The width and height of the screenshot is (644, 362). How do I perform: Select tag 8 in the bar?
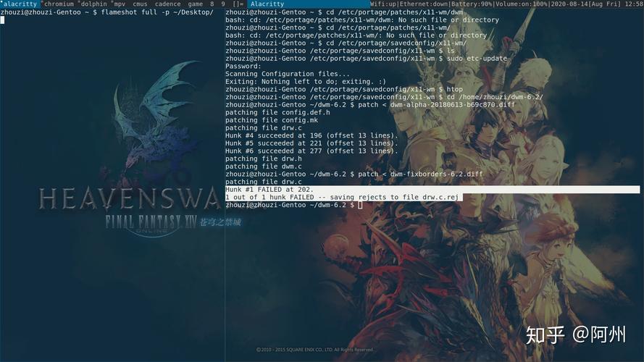tap(212, 4)
